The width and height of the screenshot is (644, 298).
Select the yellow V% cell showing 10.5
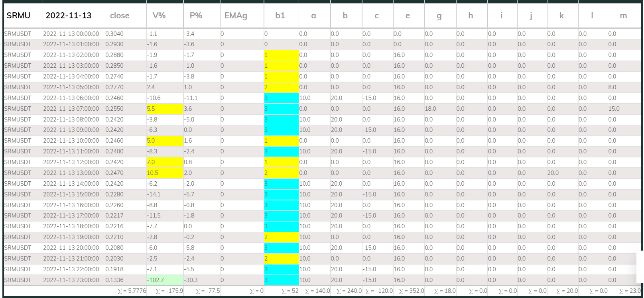(x=164, y=173)
